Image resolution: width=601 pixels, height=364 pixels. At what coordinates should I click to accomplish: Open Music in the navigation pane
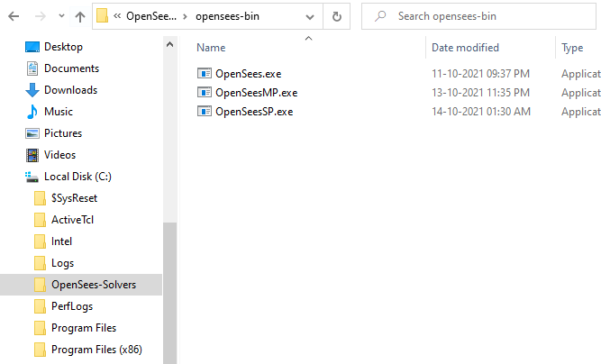pyautogui.click(x=59, y=112)
